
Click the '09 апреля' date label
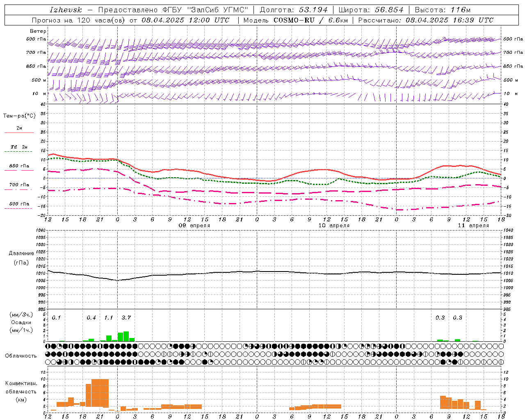(194, 226)
